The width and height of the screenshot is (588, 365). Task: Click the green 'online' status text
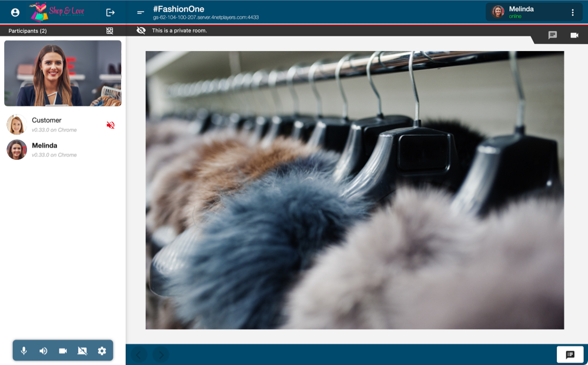515,16
